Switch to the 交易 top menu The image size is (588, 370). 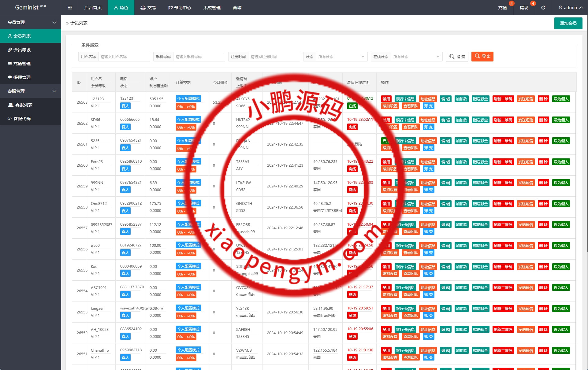[x=148, y=8]
